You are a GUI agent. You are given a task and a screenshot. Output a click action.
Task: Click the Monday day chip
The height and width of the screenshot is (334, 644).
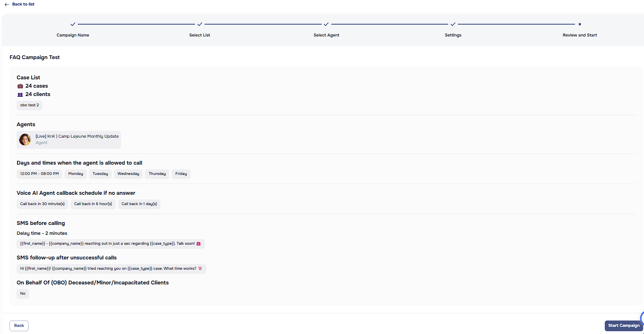coord(76,174)
